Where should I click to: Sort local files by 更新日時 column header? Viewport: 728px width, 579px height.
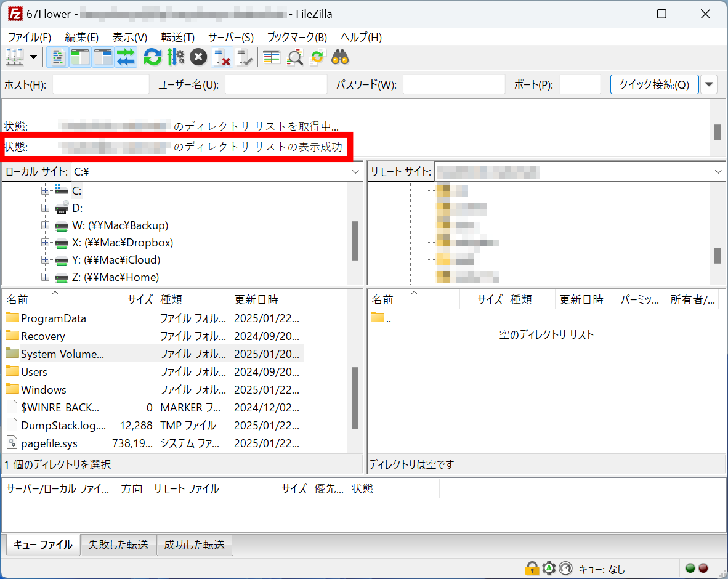(x=267, y=299)
